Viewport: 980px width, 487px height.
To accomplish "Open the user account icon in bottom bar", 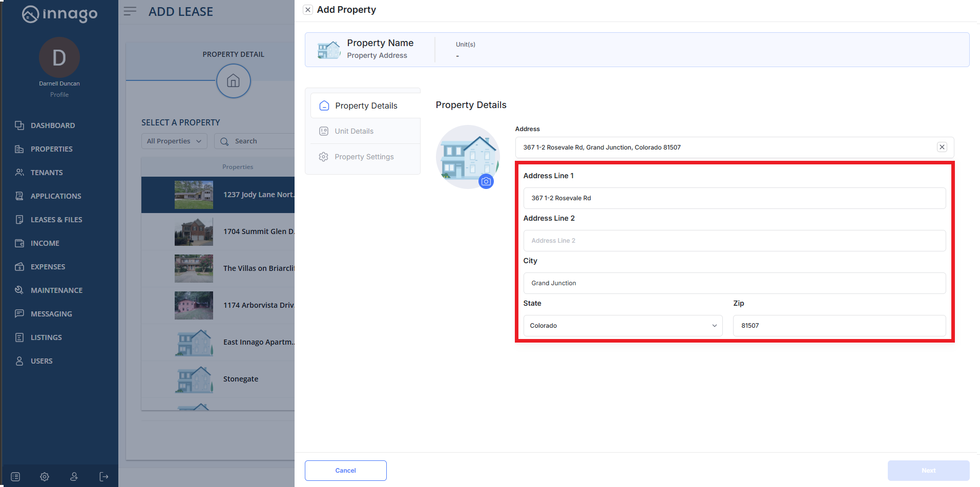I will (74, 477).
